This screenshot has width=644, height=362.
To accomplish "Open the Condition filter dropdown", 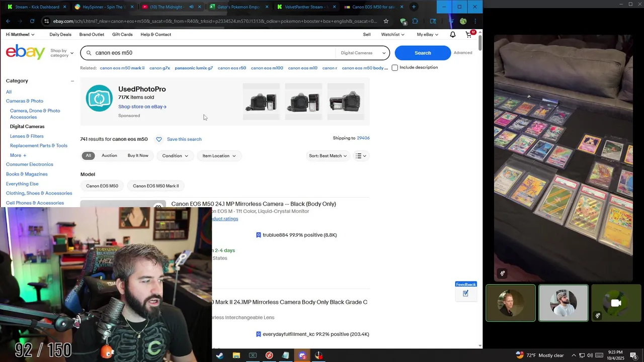I will pos(175,156).
